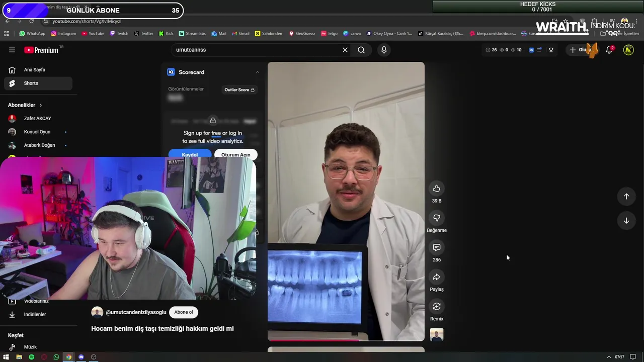
Task: Open the account avatar menu
Action: click(628, 50)
